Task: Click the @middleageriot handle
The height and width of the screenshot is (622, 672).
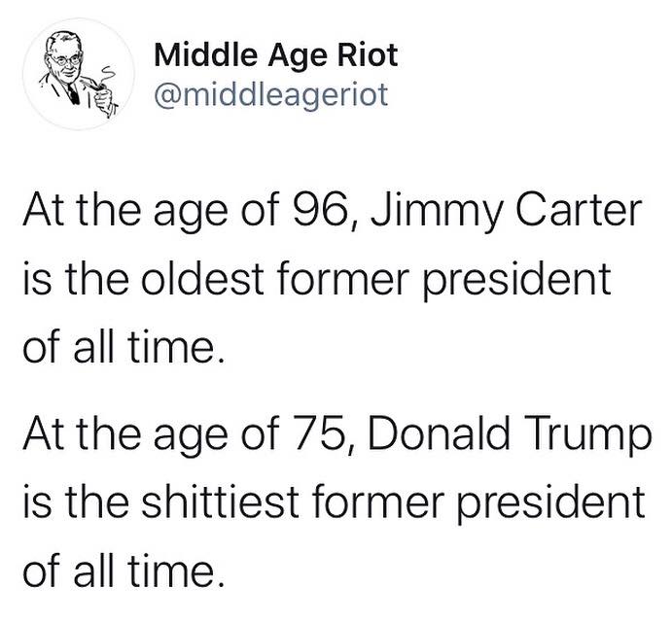Action: coord(270,94)
